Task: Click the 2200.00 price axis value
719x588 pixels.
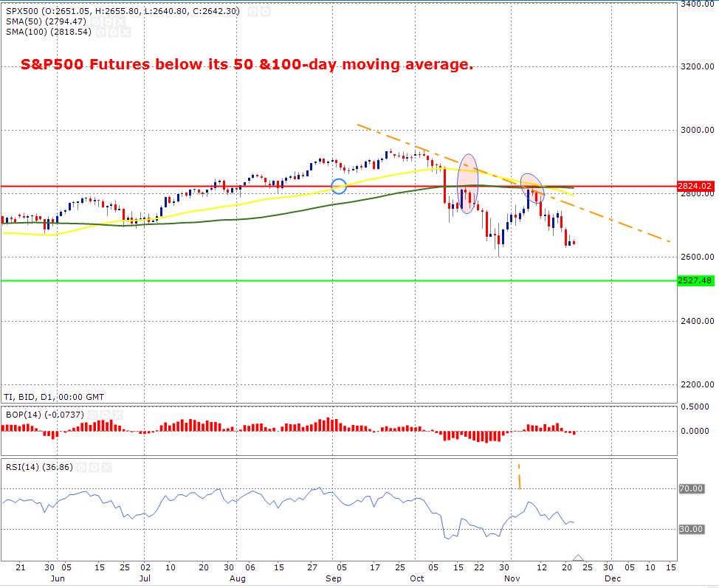Action: 698,384
